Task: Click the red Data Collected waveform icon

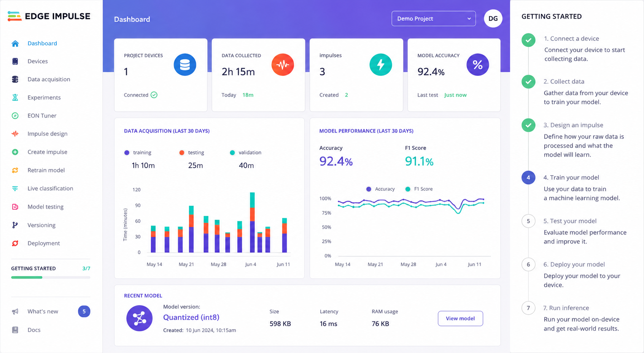Action: tap(283, 65)
